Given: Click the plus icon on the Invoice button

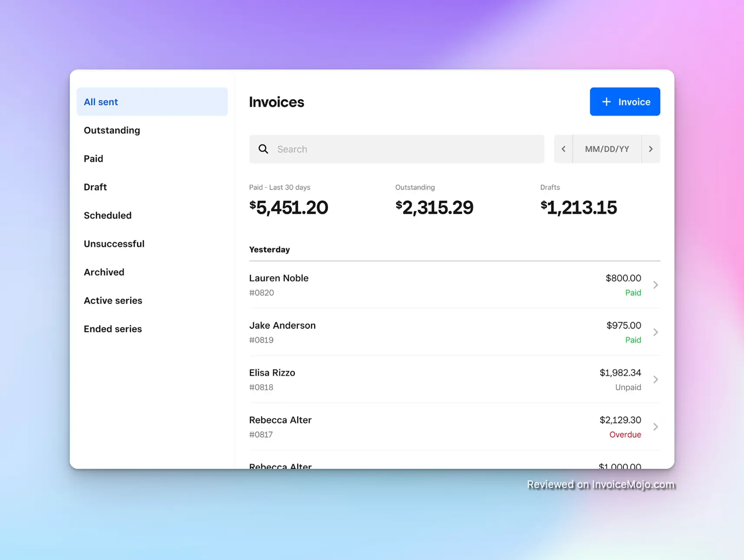Looking at the screenshot, I should click(606, 102).
